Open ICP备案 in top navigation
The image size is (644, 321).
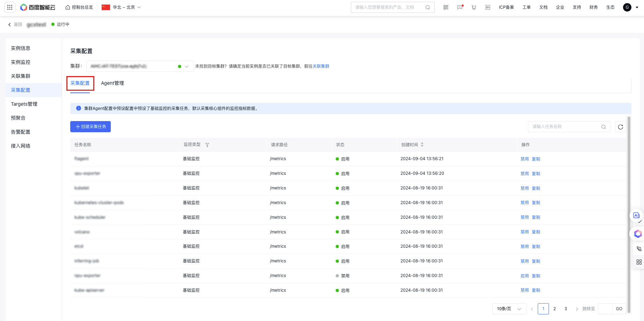[506, 7]
